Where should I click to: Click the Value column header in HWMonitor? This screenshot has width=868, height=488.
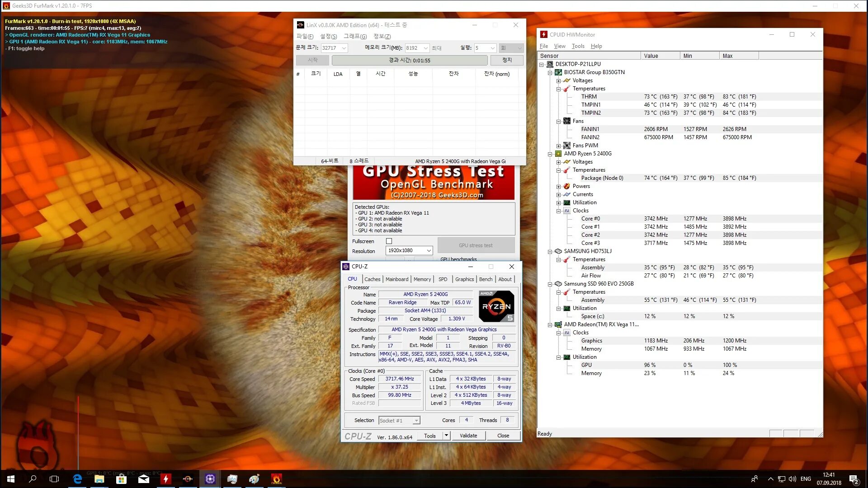pos(660,56)
